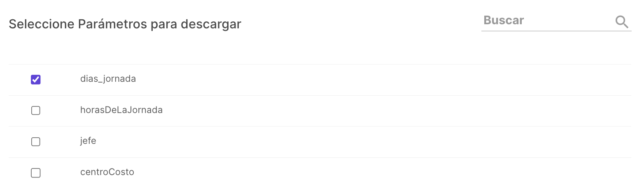Screen dimensions: 644x180
Task: Click the Buscar placeholder text
Action: click(x=504, y=20)
